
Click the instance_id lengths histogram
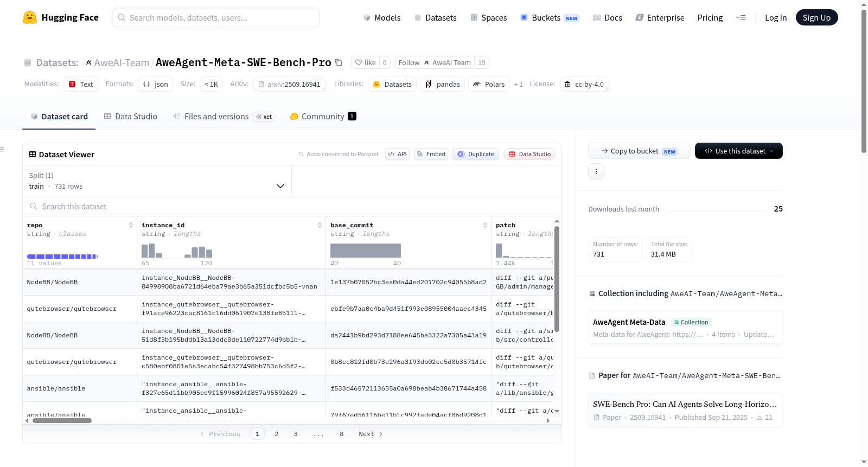click(177, 251)
